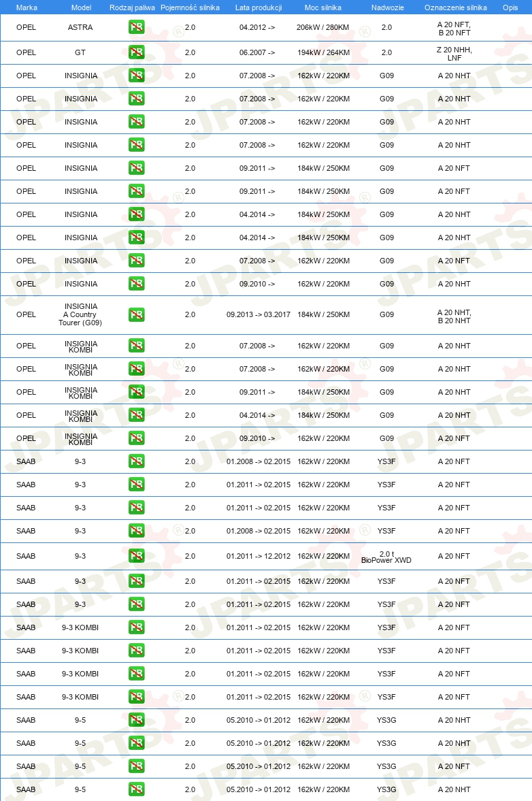
Task: Click engine code Z 20 NHH, LNF
Action: click(454, 54)
